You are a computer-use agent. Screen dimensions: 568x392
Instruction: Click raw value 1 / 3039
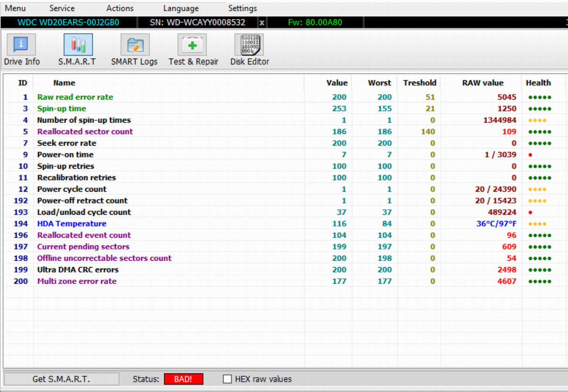[x=500, y=155]
